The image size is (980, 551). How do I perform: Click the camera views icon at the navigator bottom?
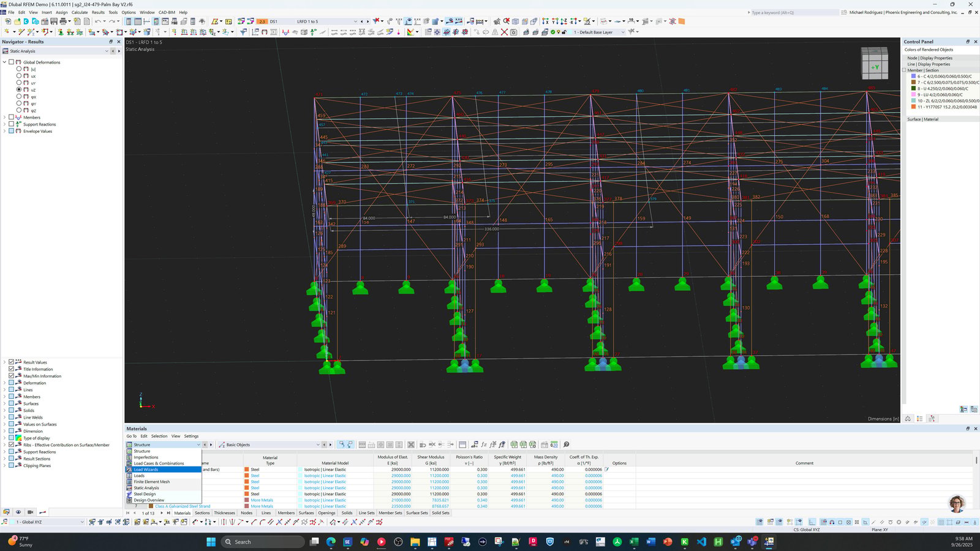[x=30, y=512]
